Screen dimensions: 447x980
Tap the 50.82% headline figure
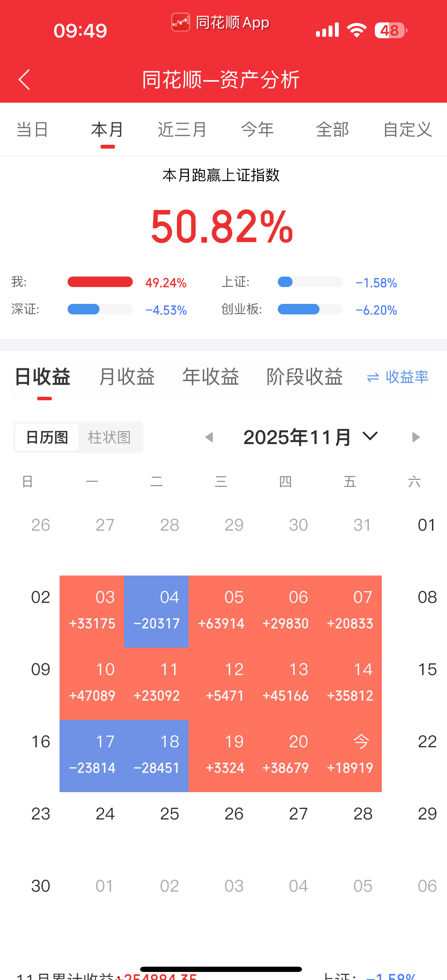(222, 227)
